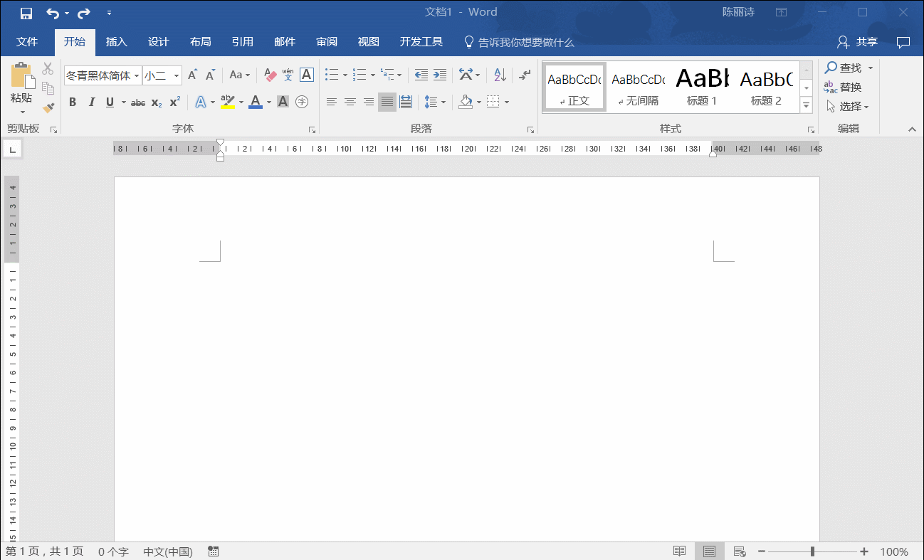The width and height of the screenshot is (924, 560).
Task: Click the Cut scissors icon
Action: [x=48, y=69]
